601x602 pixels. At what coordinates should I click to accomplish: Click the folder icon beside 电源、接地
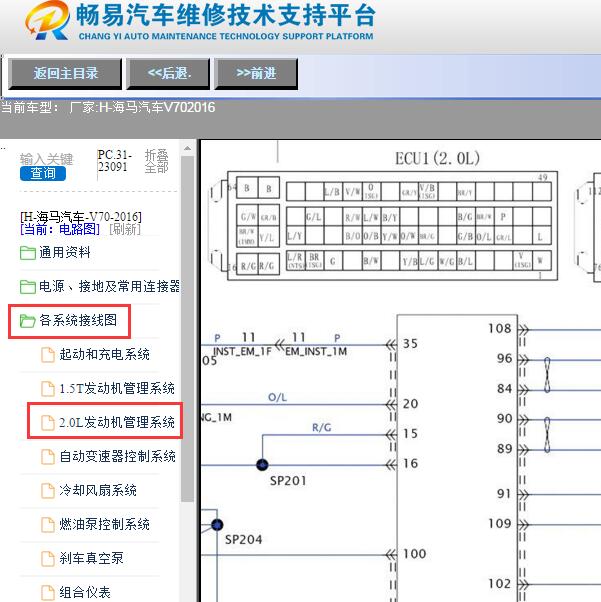tap(28, 287)
